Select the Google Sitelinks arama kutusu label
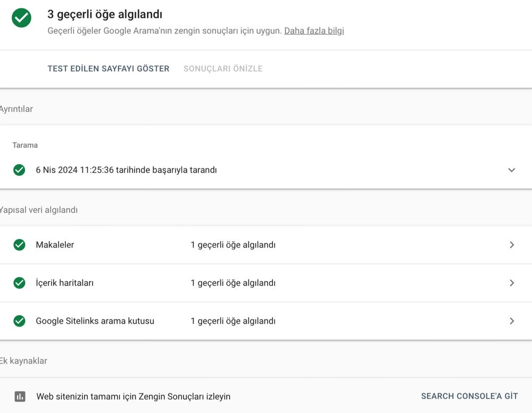Image resolution: width=532 pixels, height=413 pixels. pyautogui.click(x=95, y=321)
